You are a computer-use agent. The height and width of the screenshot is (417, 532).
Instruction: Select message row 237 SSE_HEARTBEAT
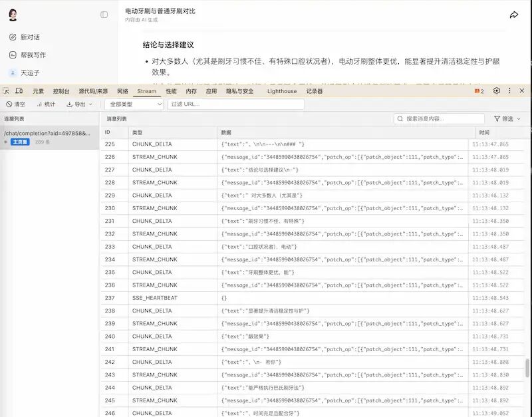pyautogui.click(x=312, y=298)
